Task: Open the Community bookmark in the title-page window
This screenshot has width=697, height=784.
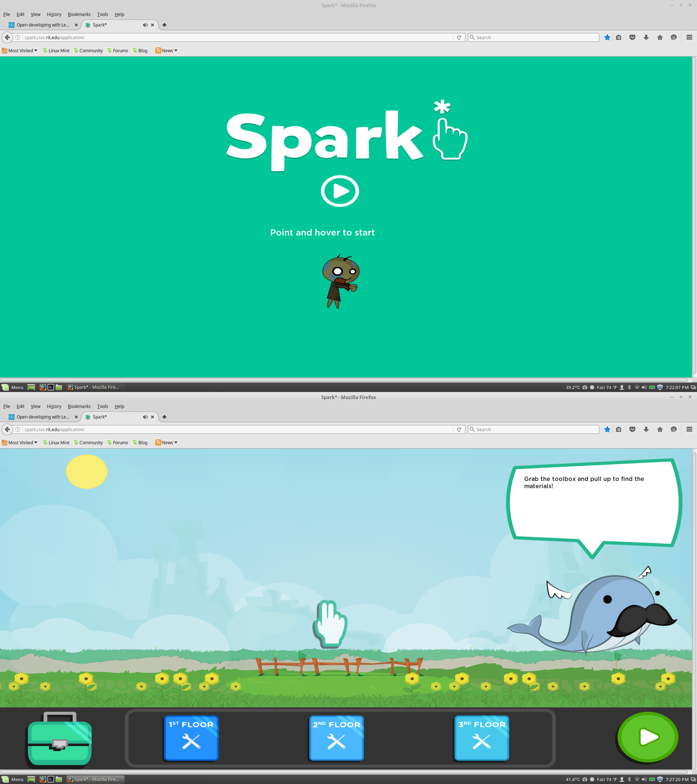Action: click(x=88, y=50)
